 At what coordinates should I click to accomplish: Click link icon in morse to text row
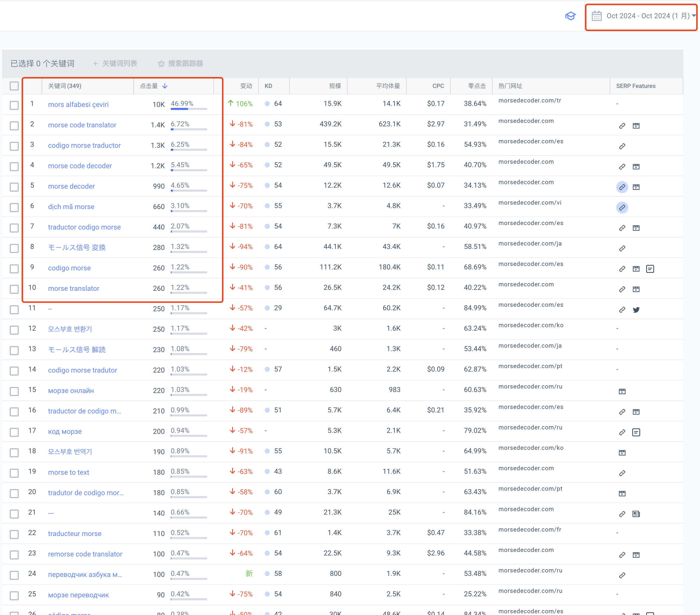(x=622, y=473)
